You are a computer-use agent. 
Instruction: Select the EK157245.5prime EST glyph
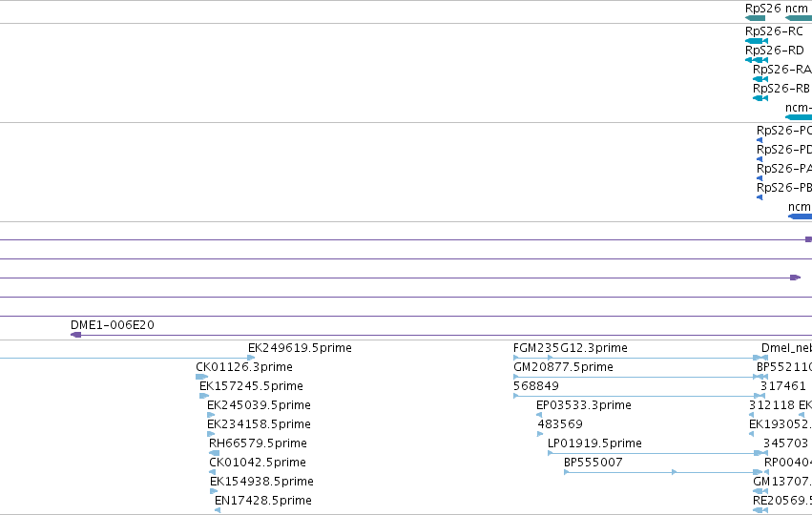point(204,396)
